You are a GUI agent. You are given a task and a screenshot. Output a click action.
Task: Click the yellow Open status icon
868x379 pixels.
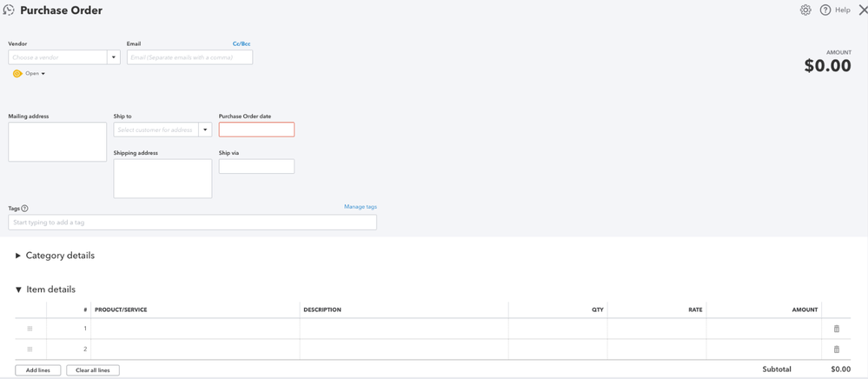[x=17, y=73]
